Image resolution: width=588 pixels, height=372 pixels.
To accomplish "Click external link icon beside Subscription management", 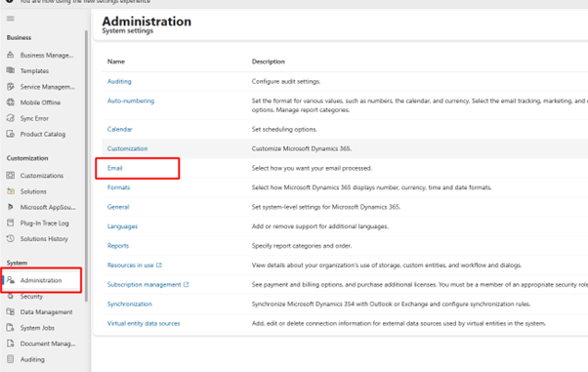I will (x=186, y=285).
